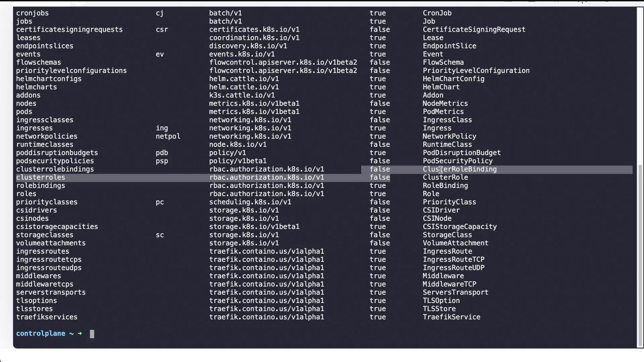The image size is (644, 362).
Task: Click the 'netpol' short name
Action: 168,136
